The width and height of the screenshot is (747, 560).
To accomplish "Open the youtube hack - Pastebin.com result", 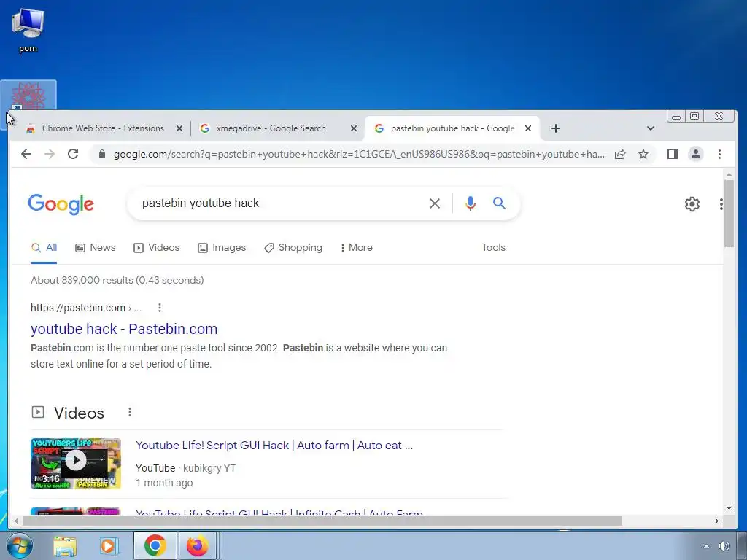I will (x=124, y=329).
